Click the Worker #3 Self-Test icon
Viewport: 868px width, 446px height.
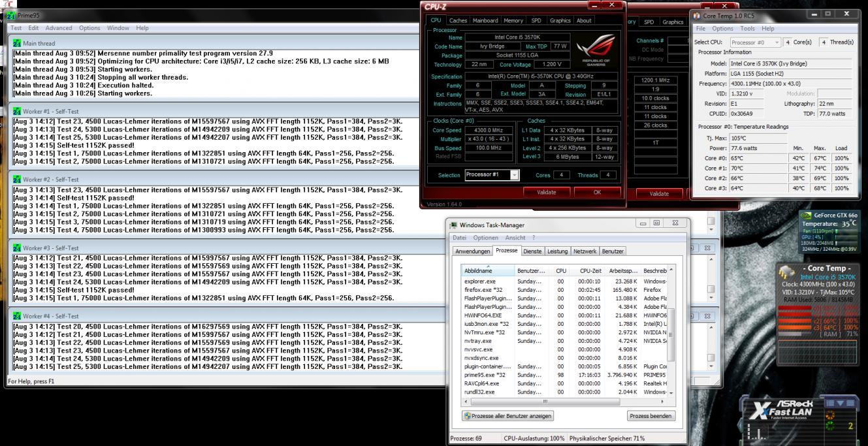(x=17, y=247)
